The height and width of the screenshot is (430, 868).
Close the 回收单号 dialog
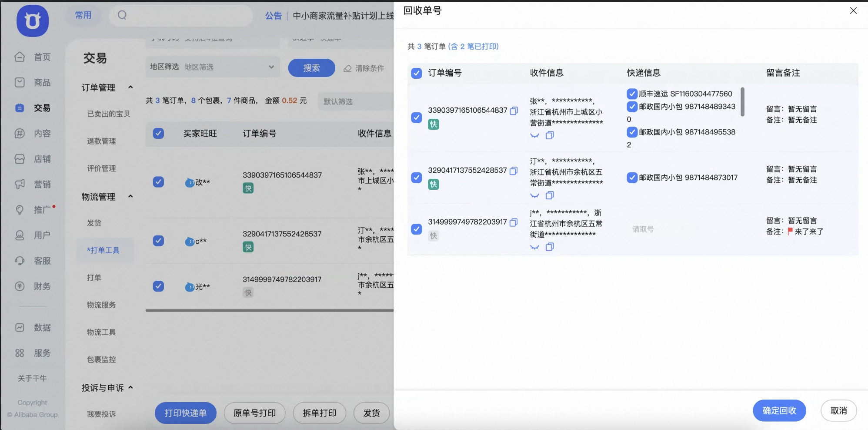tap(853, 10)
